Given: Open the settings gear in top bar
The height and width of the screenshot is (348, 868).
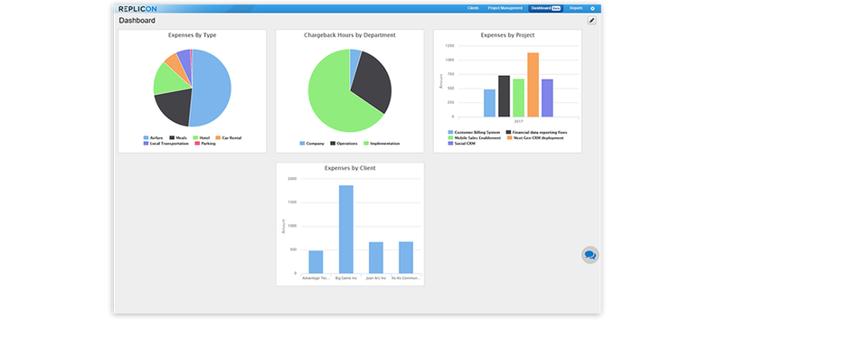Looking at the screenshot, I should pos(592,8).
